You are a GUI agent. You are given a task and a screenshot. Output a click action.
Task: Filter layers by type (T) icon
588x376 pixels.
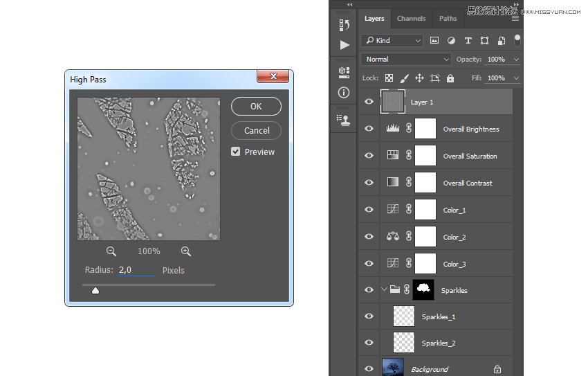pyautogui.click(x=468, y=41)
